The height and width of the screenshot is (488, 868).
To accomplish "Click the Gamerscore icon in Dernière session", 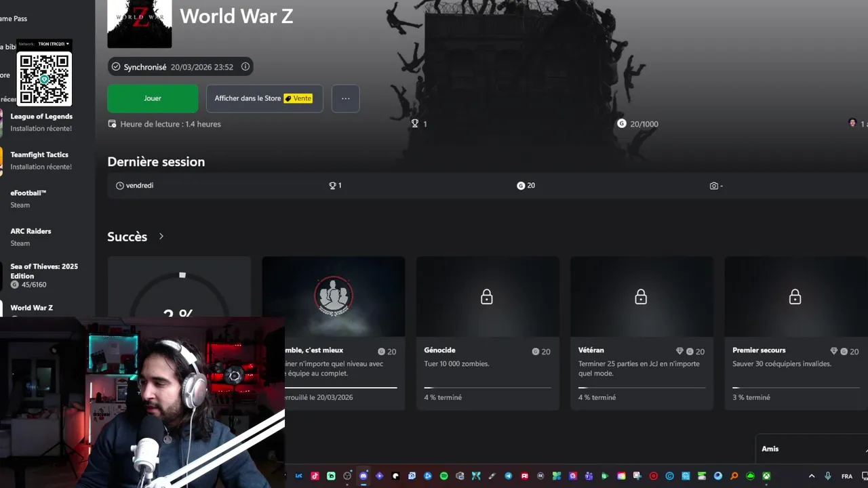I will [x=521, y=186].
